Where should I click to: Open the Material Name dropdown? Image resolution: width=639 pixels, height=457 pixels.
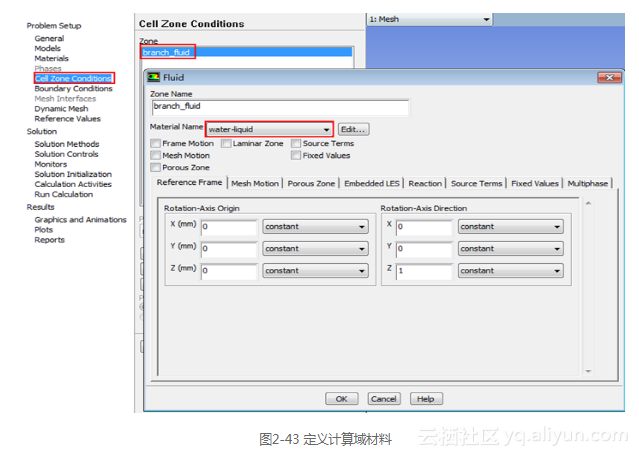click(x=326, y=129)
